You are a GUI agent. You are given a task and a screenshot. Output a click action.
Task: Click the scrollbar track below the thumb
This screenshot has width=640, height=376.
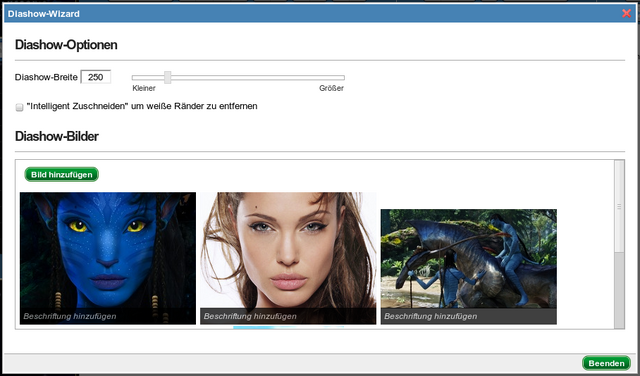click(x=619, y=290)
